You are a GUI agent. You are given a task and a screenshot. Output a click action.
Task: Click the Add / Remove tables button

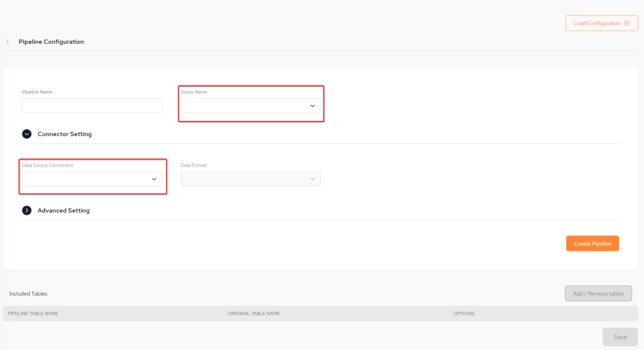(598, 293)
